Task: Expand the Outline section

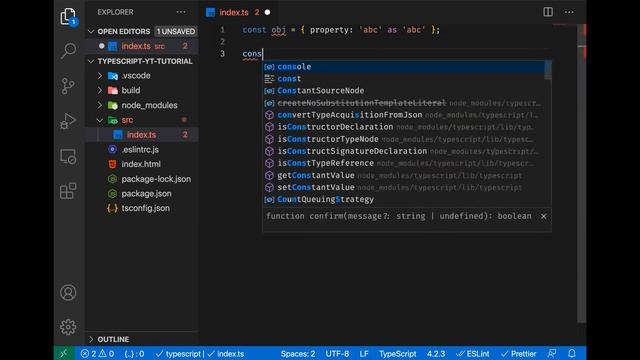Action: point(91,339)
